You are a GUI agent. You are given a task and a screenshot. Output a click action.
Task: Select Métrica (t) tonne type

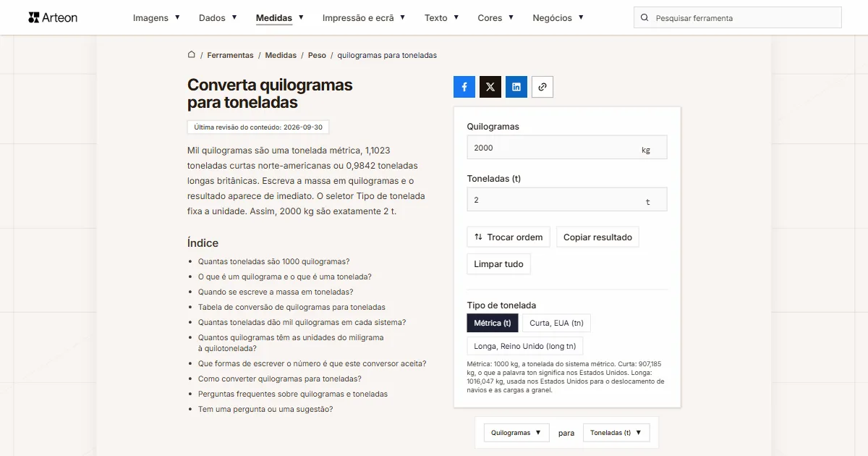[493, 323]
